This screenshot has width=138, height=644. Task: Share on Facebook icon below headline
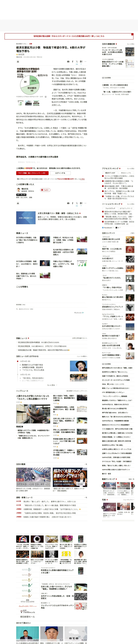tap(73, 62)
